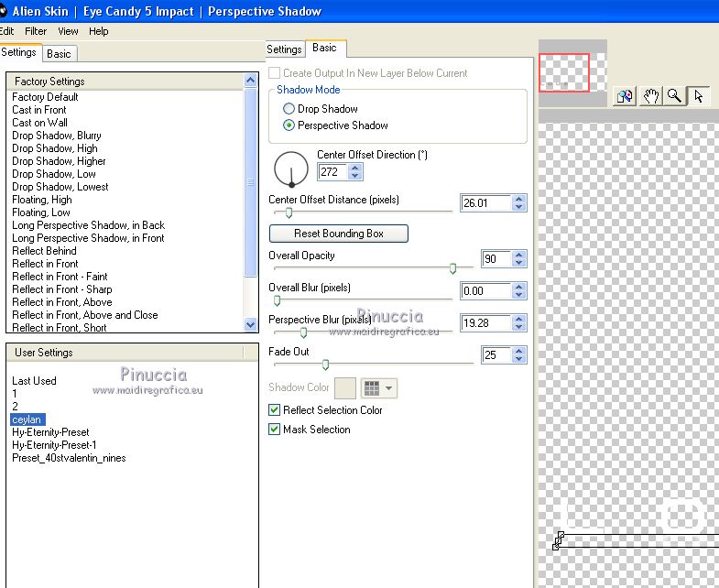Switch to the left Settings tab
719x588 pixels.
click(19, 52)
